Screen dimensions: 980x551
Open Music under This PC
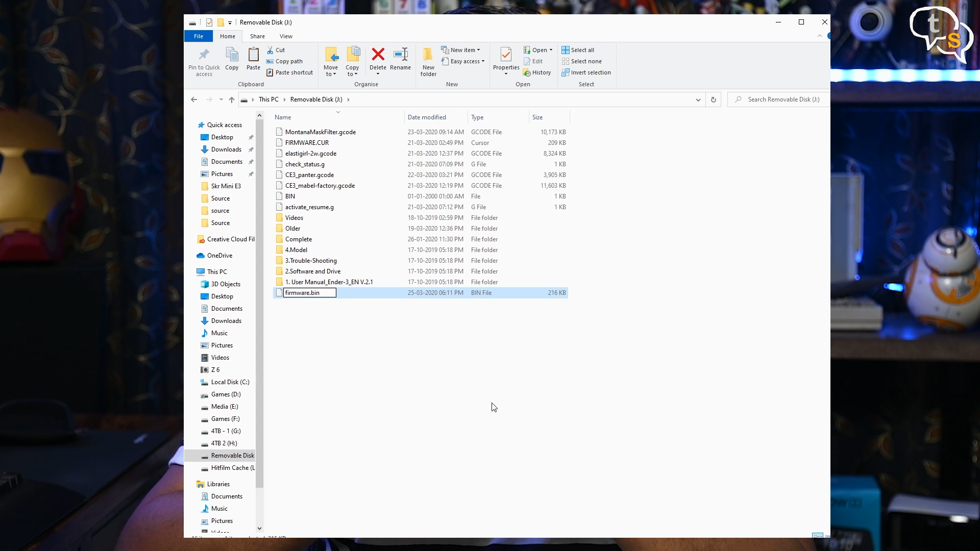pos(219,333)
